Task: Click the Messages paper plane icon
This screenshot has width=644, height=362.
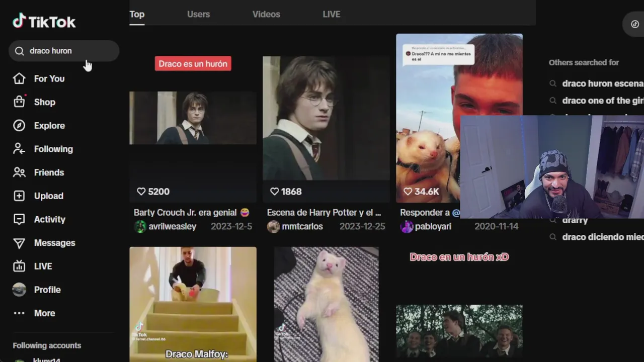Action: tap(19, 243)
